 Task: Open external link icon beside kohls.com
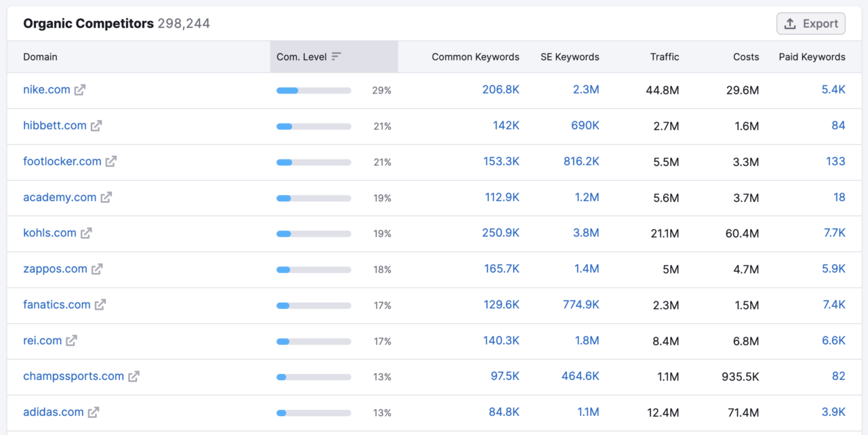(86, 233)
